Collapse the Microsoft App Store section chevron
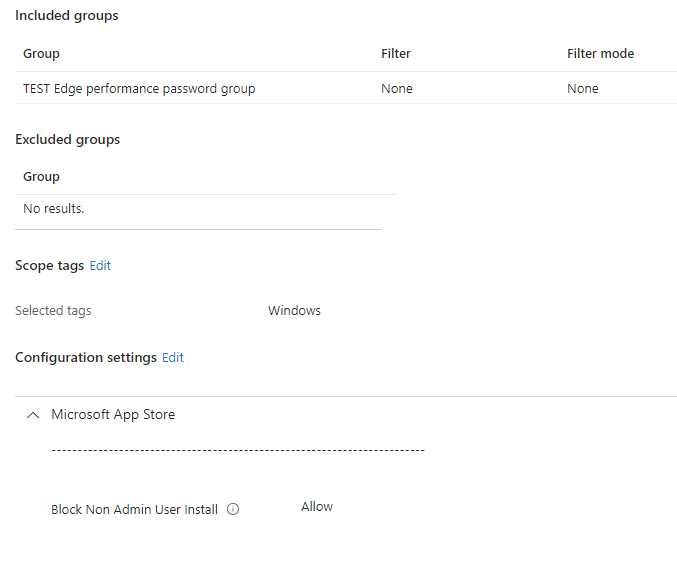The width and height of the screenshot is (677, 562). pos(33,415)
